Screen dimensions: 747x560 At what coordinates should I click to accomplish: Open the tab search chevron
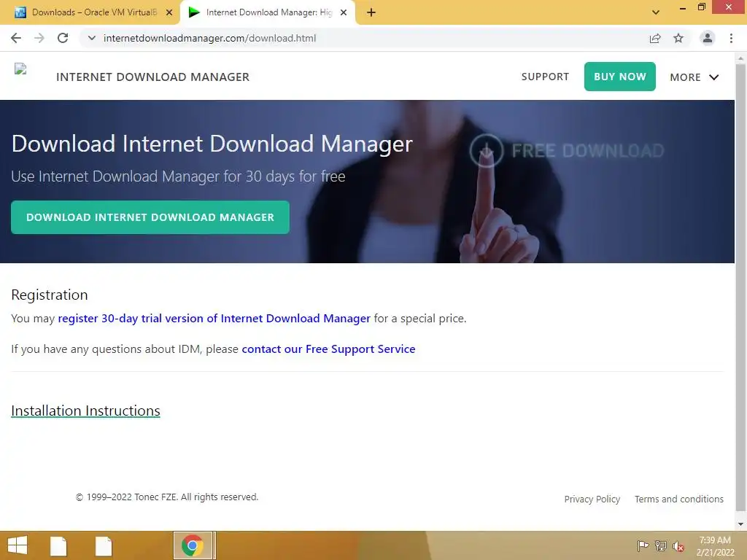[x=656, y=12]
